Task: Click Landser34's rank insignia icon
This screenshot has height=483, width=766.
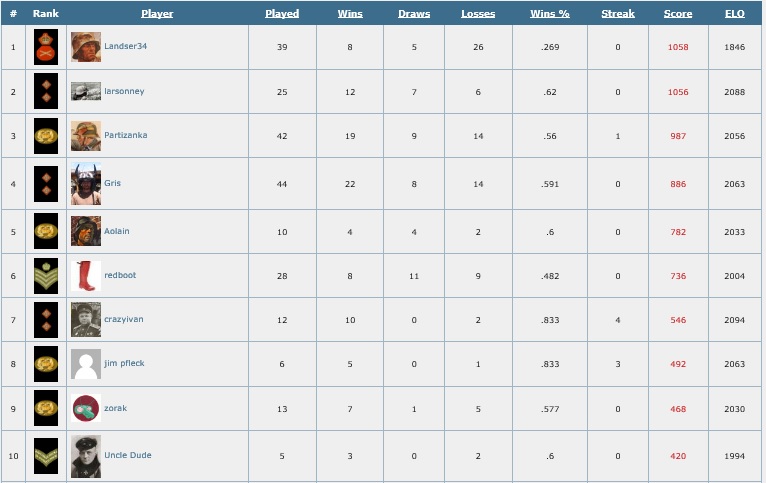Action: pyautogui.click(x=46, y=47)
